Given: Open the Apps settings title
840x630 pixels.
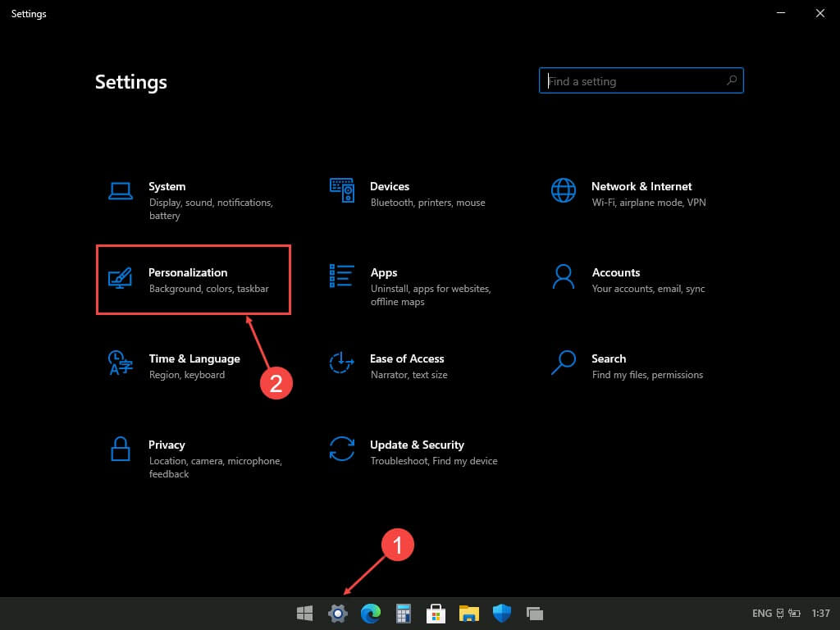Looking at the screenshot, I should click(x=384, y=272).
